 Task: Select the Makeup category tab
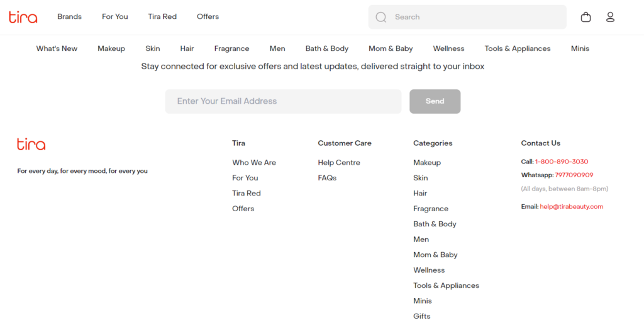[x=111, y=48]
